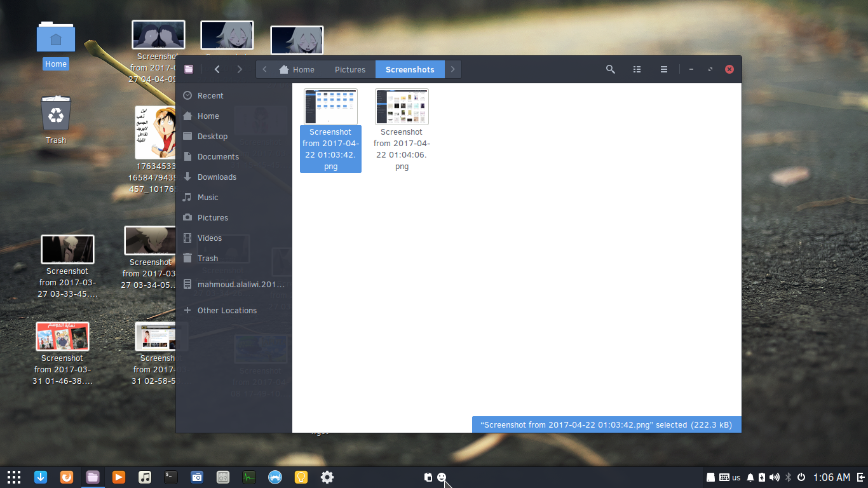Image resolution: width=868 pixels, height=488 pixels.
Task: Open battery status indicator
Action: (x=762, y=477)
